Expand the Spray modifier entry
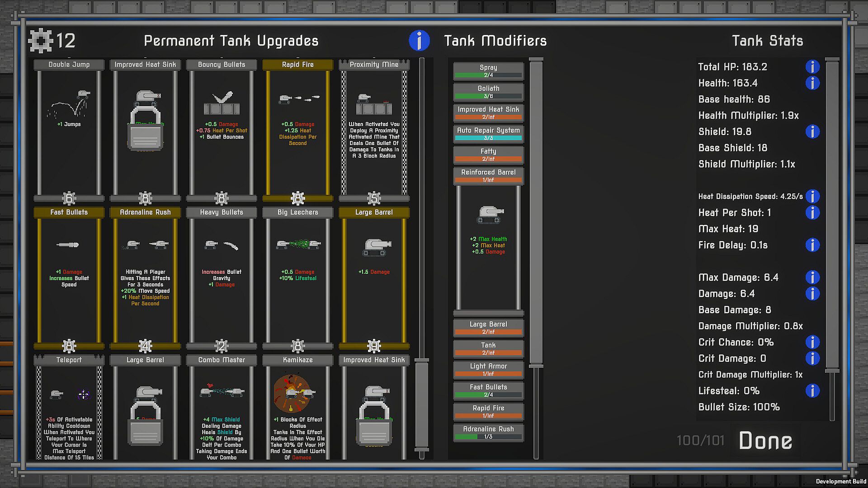This screenshot has width=868, height=488. (488, 71)
